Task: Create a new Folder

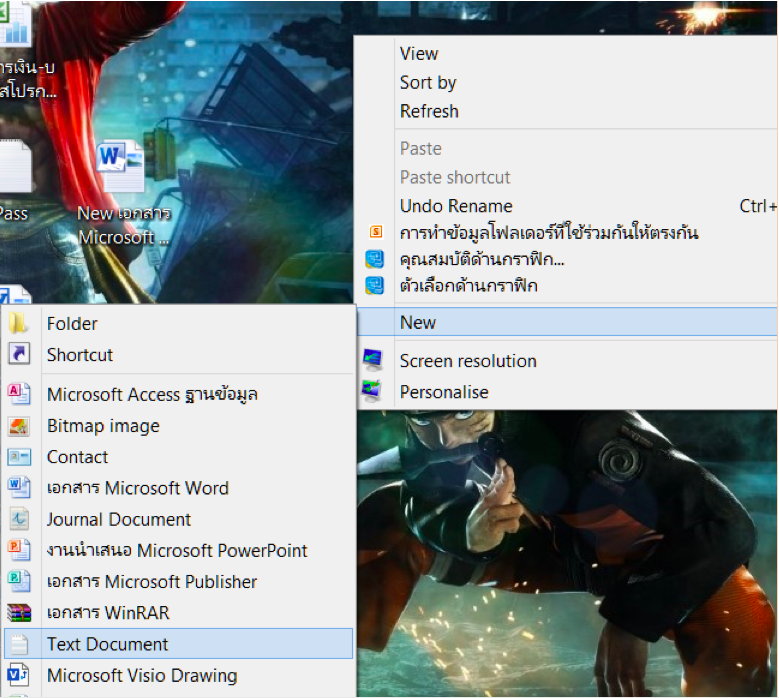Action: 179,324
